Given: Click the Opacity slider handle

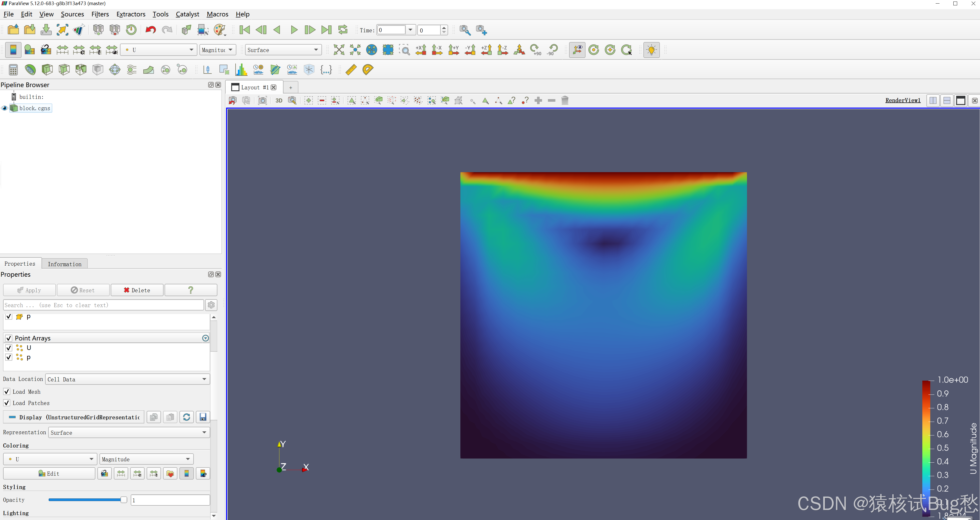Looking at the screenshot, I should pyautogui.click(x=124, y=500).
